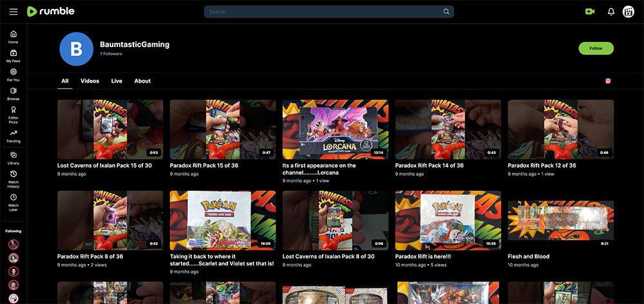Image resolution: width=644 pixels, height=304 pixels.
Task: Switch to the Live tab
Action: [117, 81]
